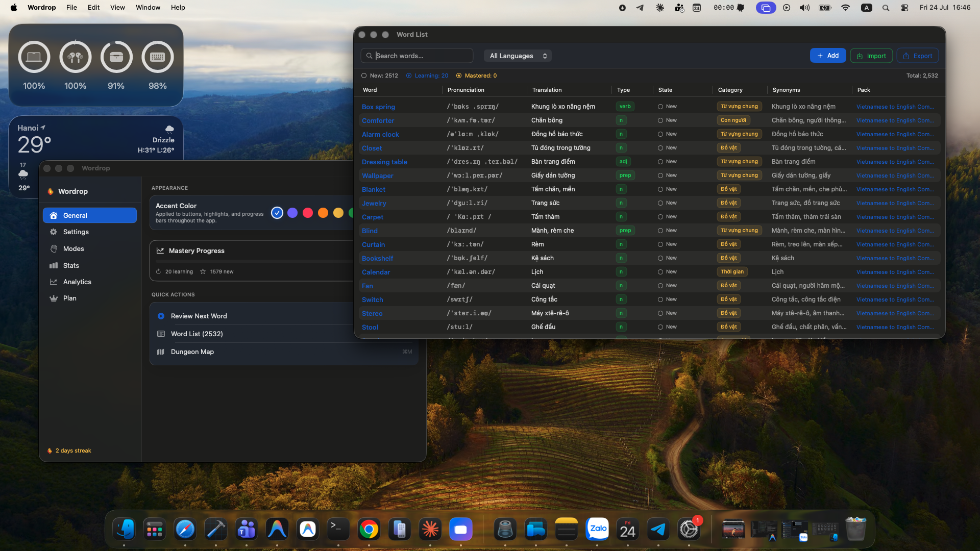Open Google Chrome from the dock
Image resolution: width=980 pixels, height=551 pixels.
point(369,529)
